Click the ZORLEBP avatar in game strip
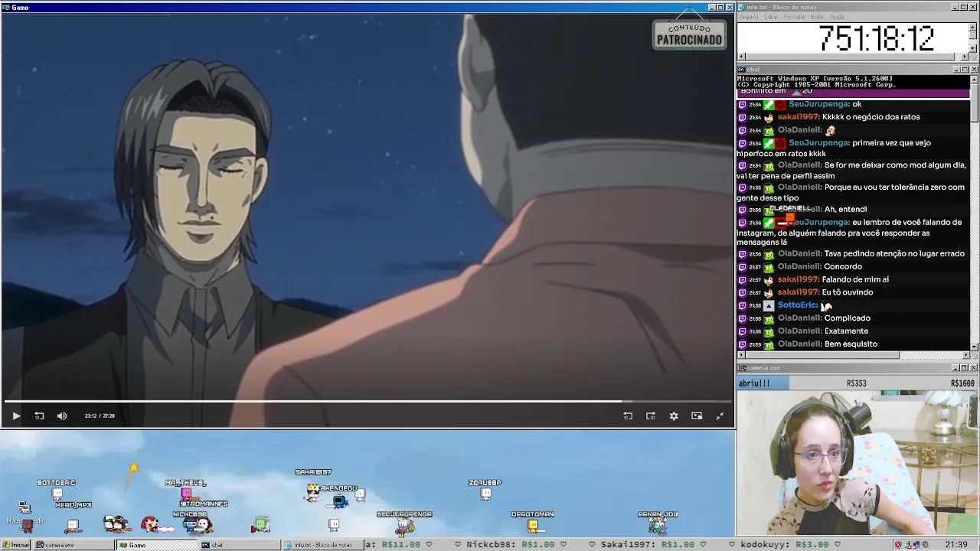The image size is (980, 551). coord(485,494)
